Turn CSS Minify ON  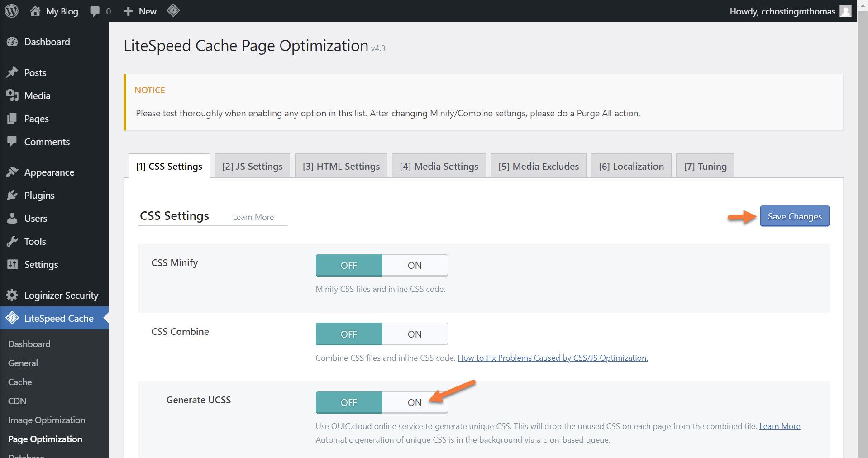pos(415,266)
